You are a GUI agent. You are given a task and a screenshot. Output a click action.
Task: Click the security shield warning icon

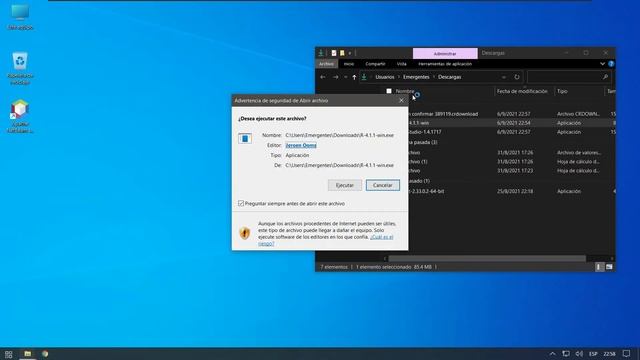(x=244, y=233)
